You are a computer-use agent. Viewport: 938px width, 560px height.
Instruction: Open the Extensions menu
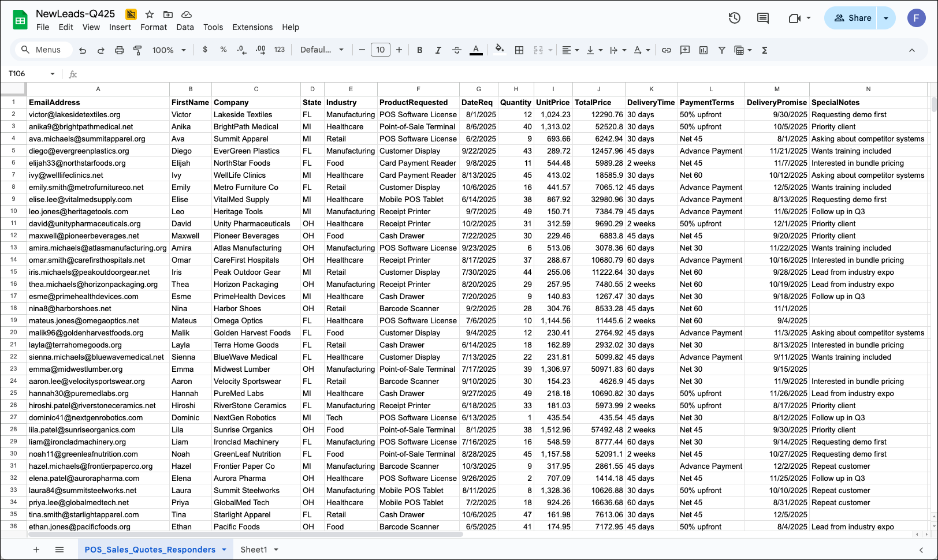pyautogui.click(x=252, y=27)
